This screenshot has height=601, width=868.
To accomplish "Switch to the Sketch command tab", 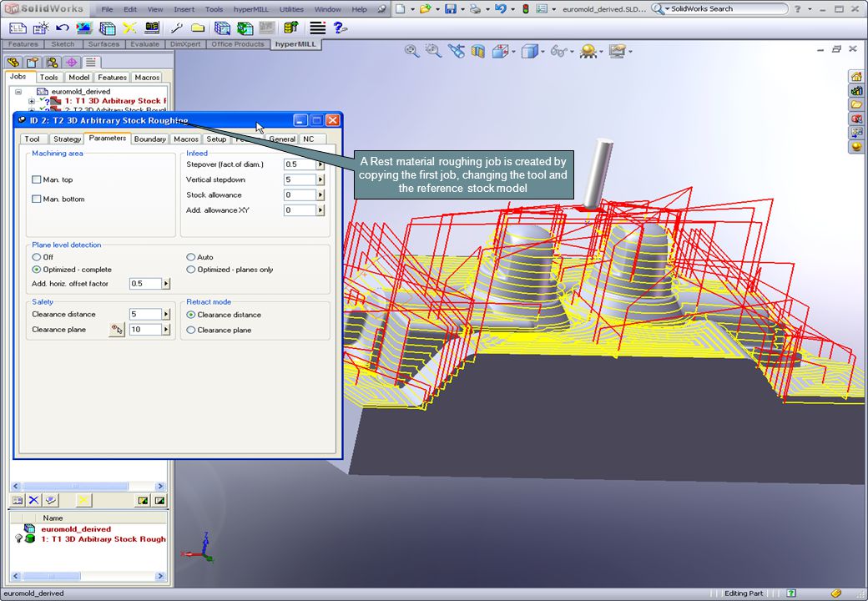I will [x=63, y=44].
